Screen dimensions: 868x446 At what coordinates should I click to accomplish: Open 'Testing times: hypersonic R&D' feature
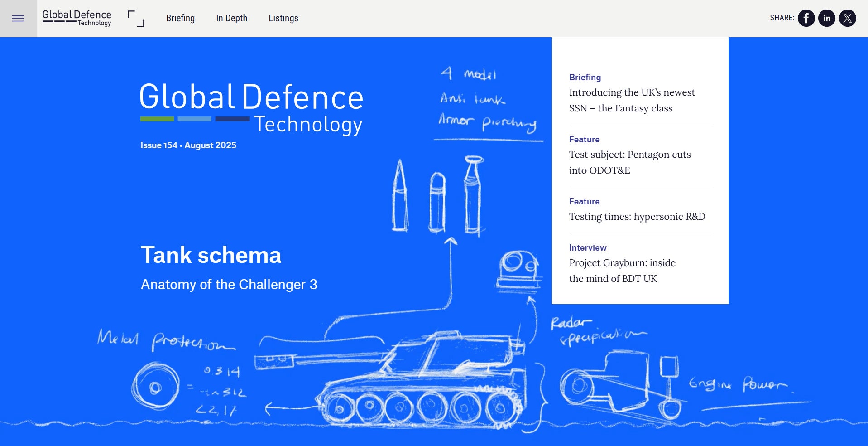tap(637, 217)
